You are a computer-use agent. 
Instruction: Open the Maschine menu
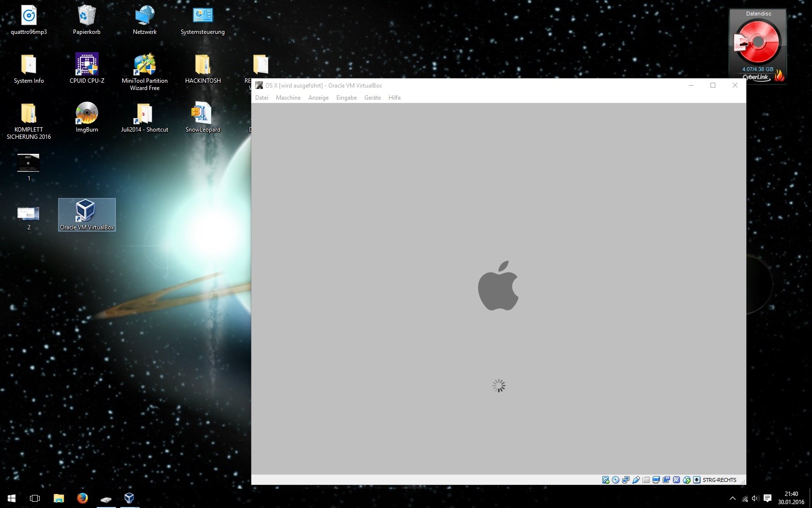288,98
